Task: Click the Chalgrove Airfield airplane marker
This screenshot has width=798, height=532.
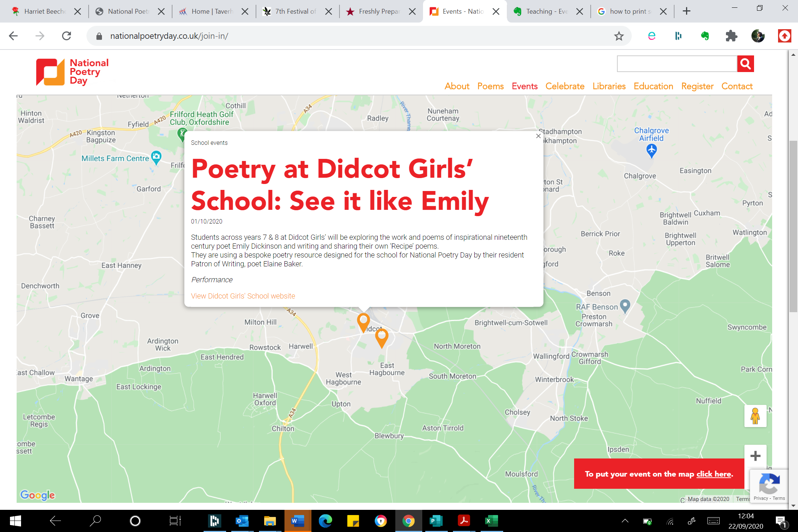Action: pos(651,150)
